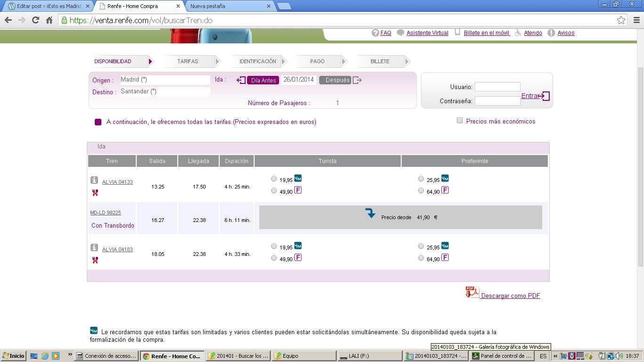This screenshot has height=362, width=644.
Task: Click the Descargar como PDF link
Action: pyautogui.click(x=511, y=296)
